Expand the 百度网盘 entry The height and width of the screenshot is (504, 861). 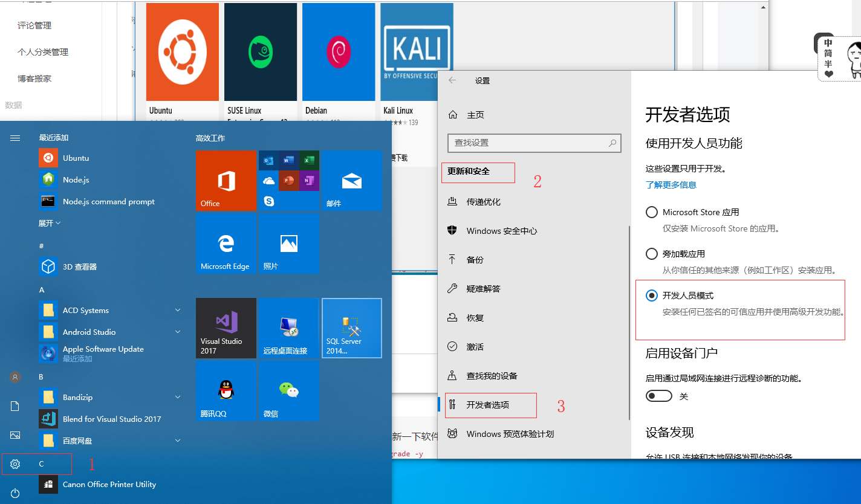178,441
